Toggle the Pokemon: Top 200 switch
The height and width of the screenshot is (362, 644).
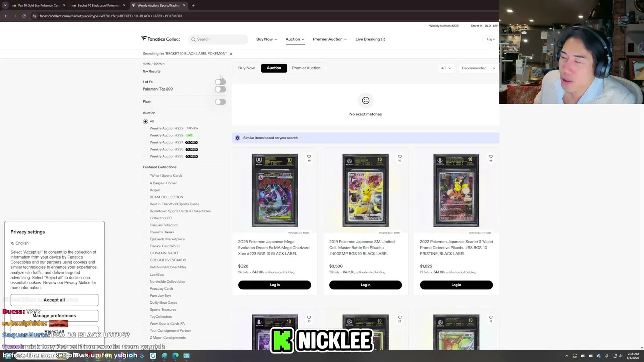[220, 89]
